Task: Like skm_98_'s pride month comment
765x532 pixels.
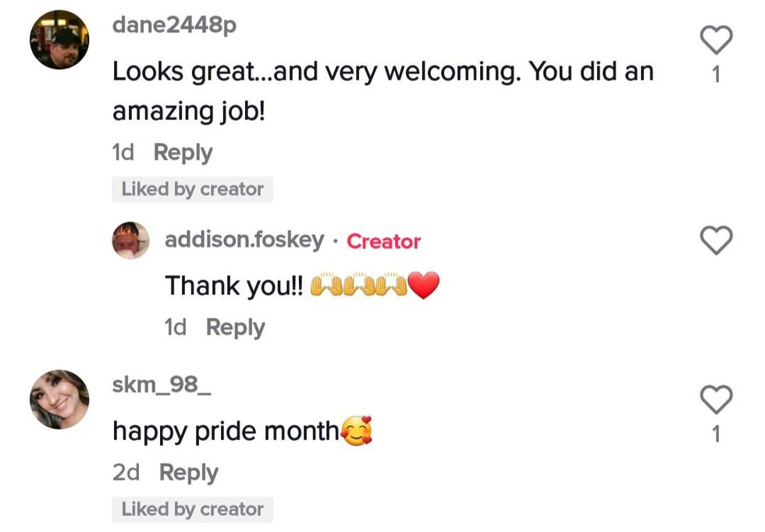Action: pos(717,399)
